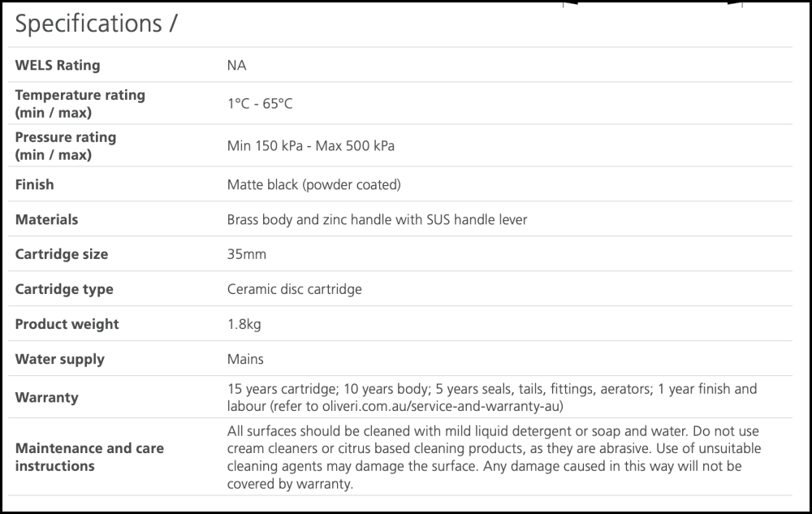812x514 pixels.
Task: Click the Finish row label
Action: click(34, 184)
